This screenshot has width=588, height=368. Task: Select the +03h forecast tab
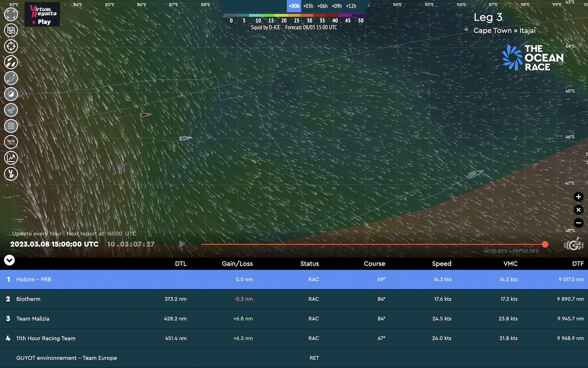pyautogui.click(x=308, y=6)
